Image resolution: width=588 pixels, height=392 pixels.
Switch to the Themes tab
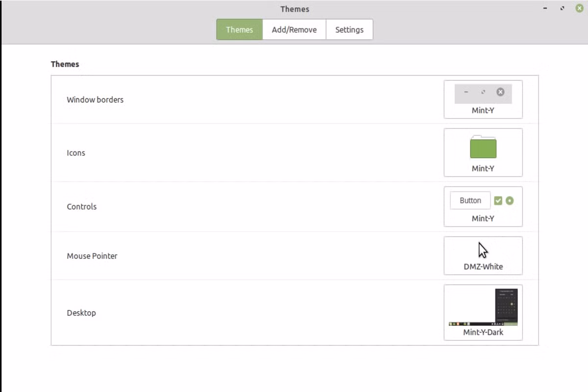[x=240, y=29]
